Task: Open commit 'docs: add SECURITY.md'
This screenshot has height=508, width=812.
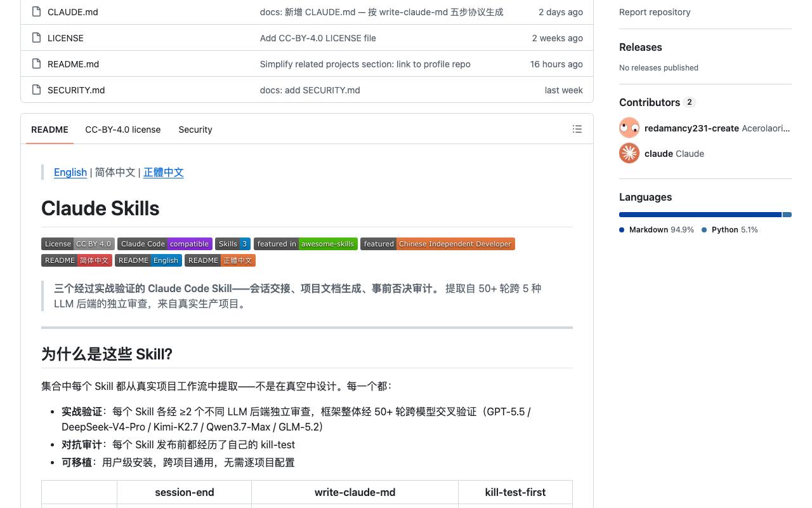Action: tap(310, 90)
